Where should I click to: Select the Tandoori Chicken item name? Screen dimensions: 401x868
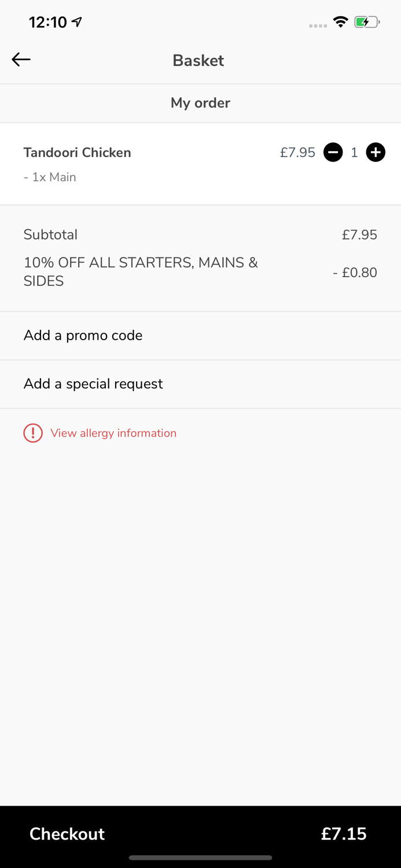tap(77, 153)
